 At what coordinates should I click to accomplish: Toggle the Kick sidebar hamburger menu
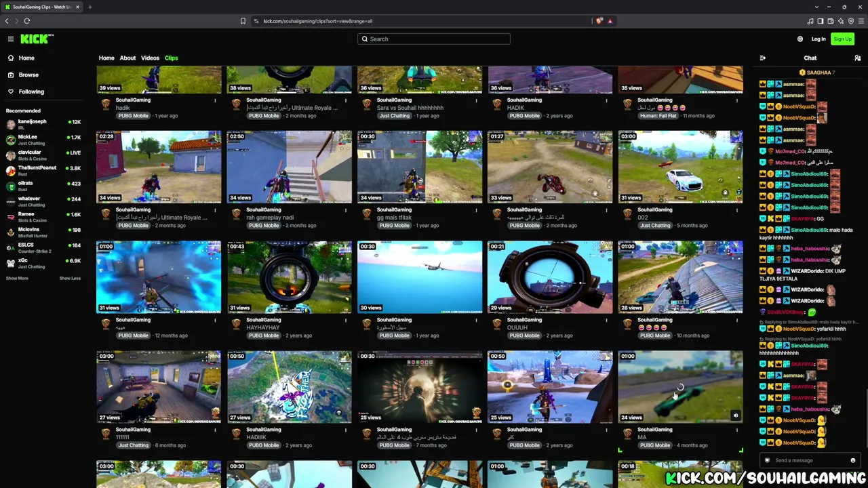pyautogui.click(x=11, y=39)
